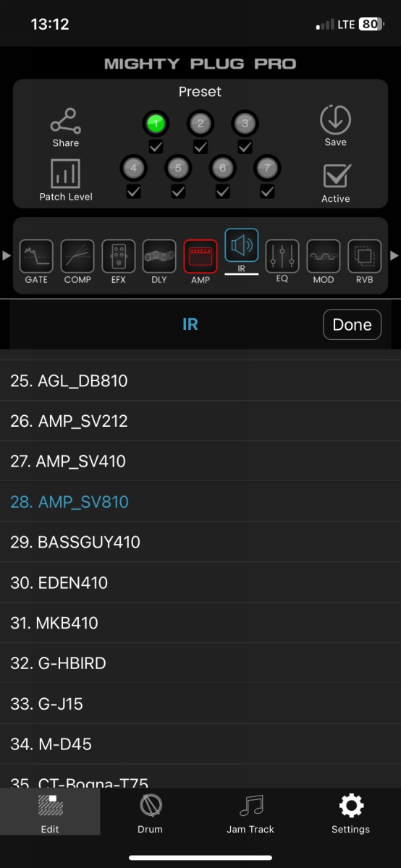Switch to the Jam Track tab
Screen dimensions: 401x868
coord(250,814)
